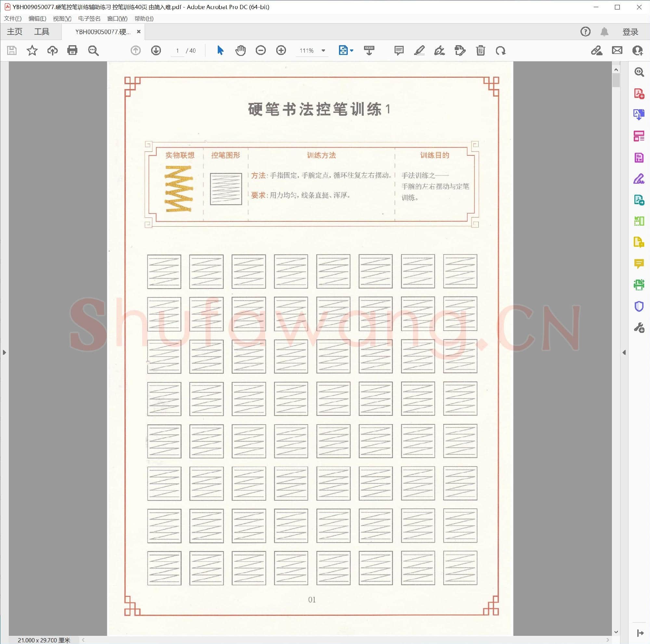Switch to the 工具 tab
This screenshot has height=644, width=650.
(x=41, y=31)
